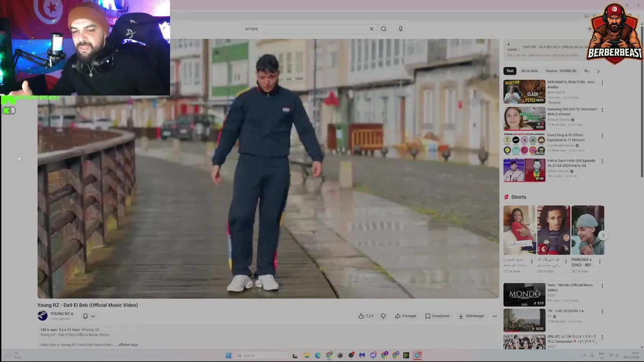Clear the search box text with the X
This screenshot has height=362, width=644.
(371, 29)
